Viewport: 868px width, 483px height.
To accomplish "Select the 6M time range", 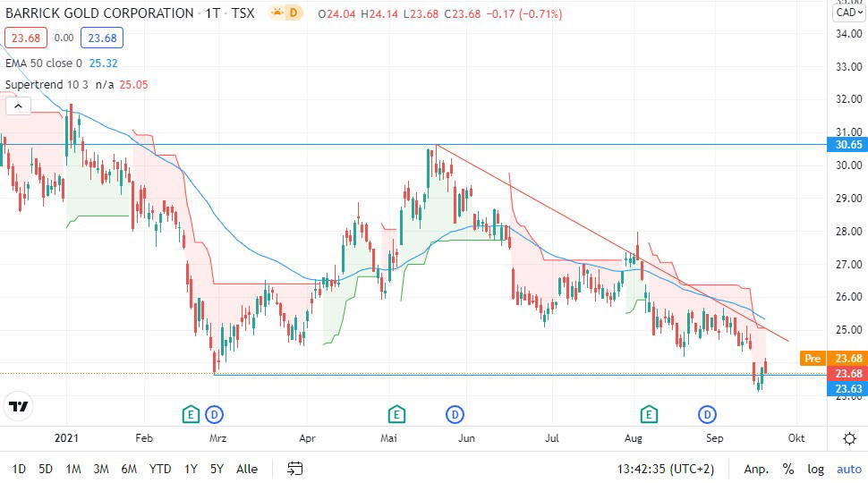I will coord(129,470).
